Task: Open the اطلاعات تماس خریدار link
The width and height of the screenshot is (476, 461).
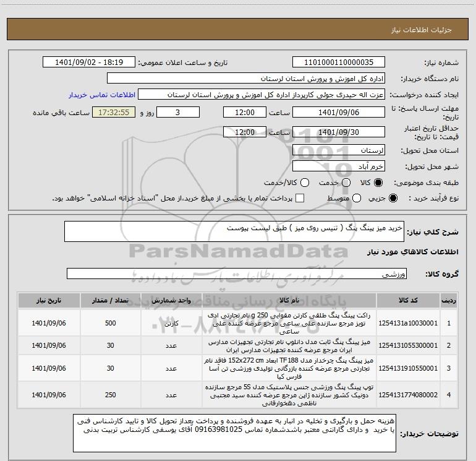Action: click(x=102, y=95)
